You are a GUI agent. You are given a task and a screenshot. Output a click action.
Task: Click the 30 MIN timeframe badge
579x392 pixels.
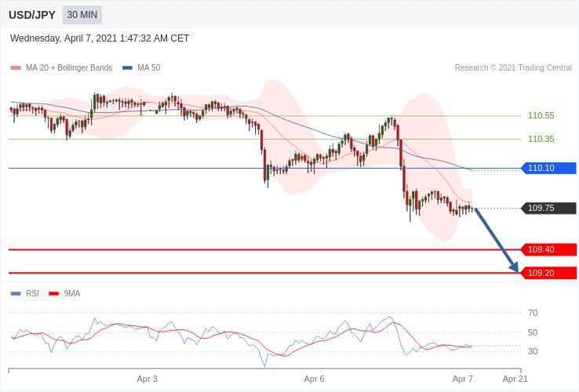pos(82,15)
